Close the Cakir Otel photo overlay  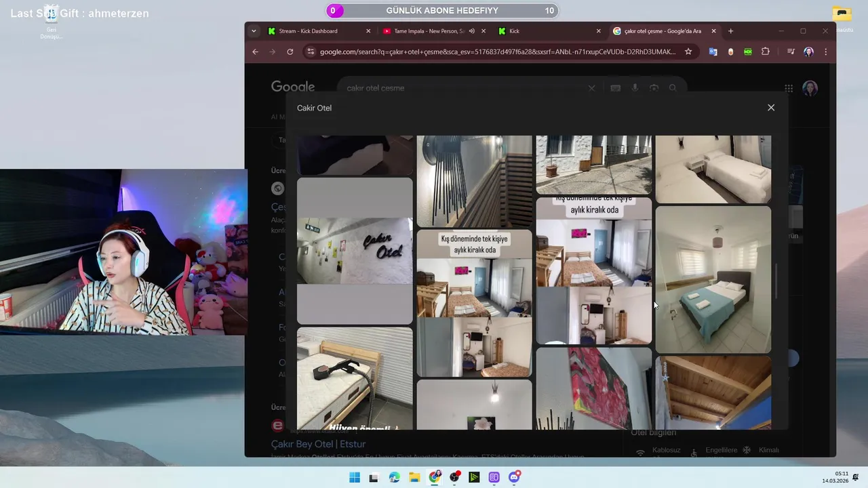(771, 108)
